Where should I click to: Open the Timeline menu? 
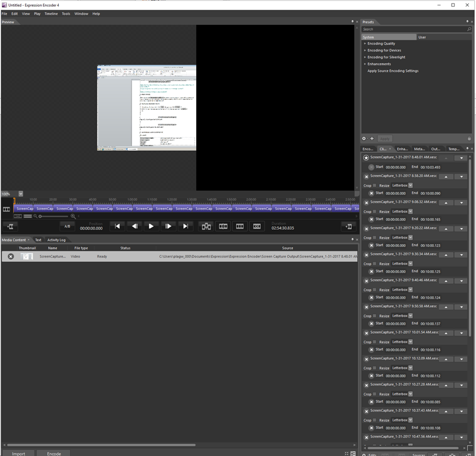[51, 14]
